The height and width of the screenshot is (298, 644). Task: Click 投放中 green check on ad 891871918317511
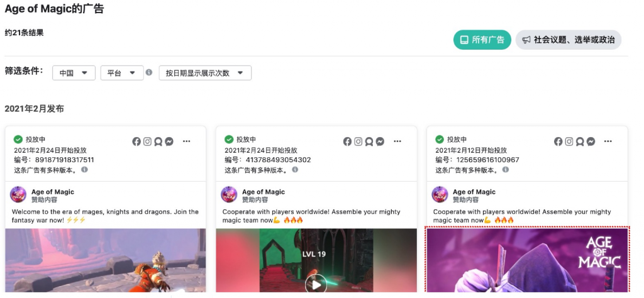[18, 140]
